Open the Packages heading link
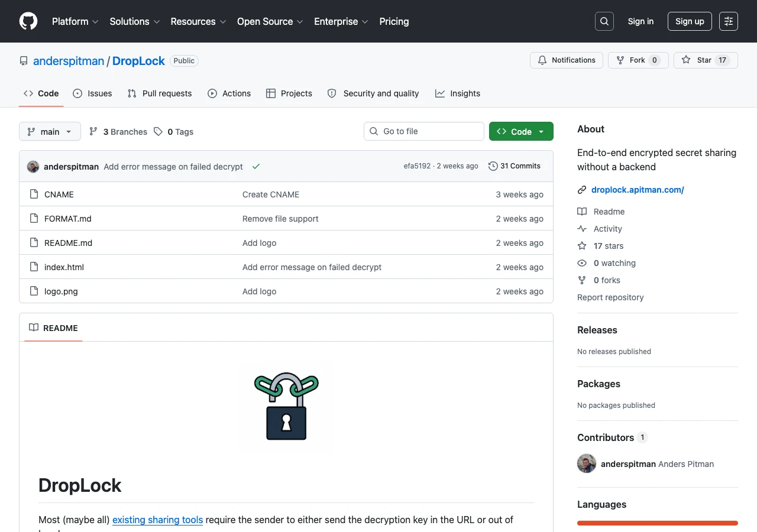757x532 pixels. pos(599,384)
